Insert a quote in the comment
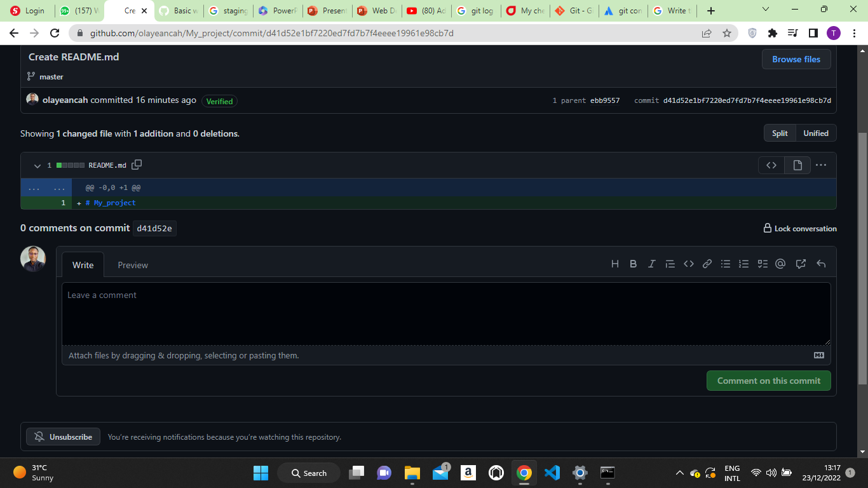Image resolution: width=868 pixels, height=488 pixels. point(670,264)
